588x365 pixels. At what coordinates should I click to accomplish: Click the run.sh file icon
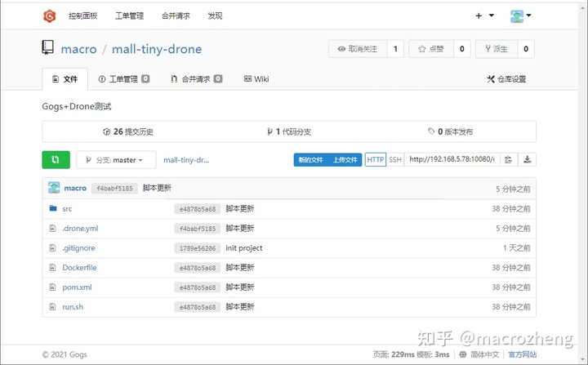click(53, 306)
